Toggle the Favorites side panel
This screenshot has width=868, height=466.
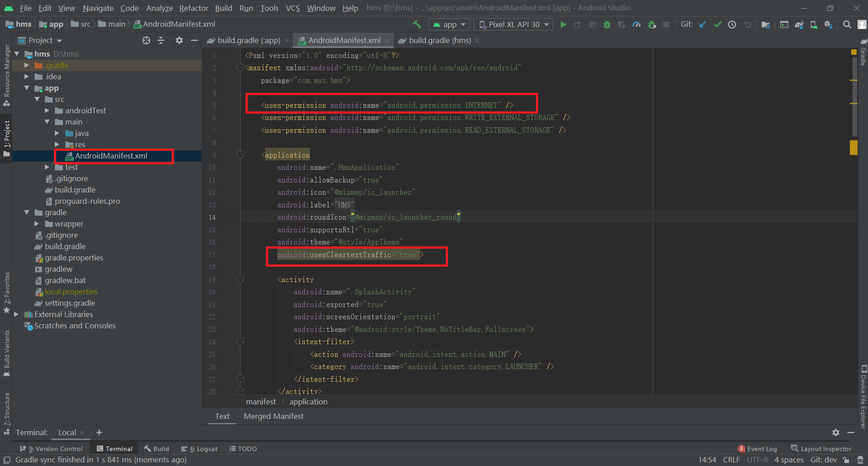pos(6,293)
